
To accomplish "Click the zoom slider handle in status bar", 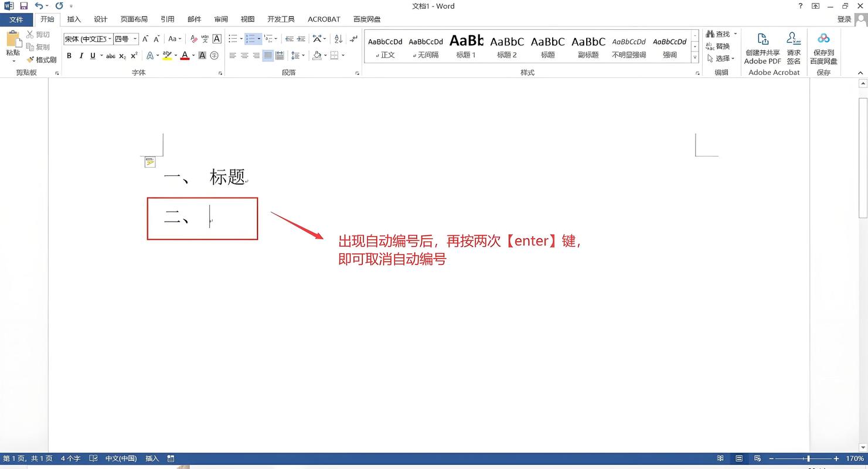I will point(808,458).
